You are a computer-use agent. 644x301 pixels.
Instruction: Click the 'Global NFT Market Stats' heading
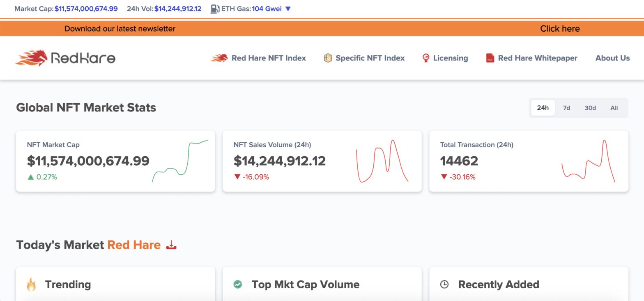coord(86,108)
